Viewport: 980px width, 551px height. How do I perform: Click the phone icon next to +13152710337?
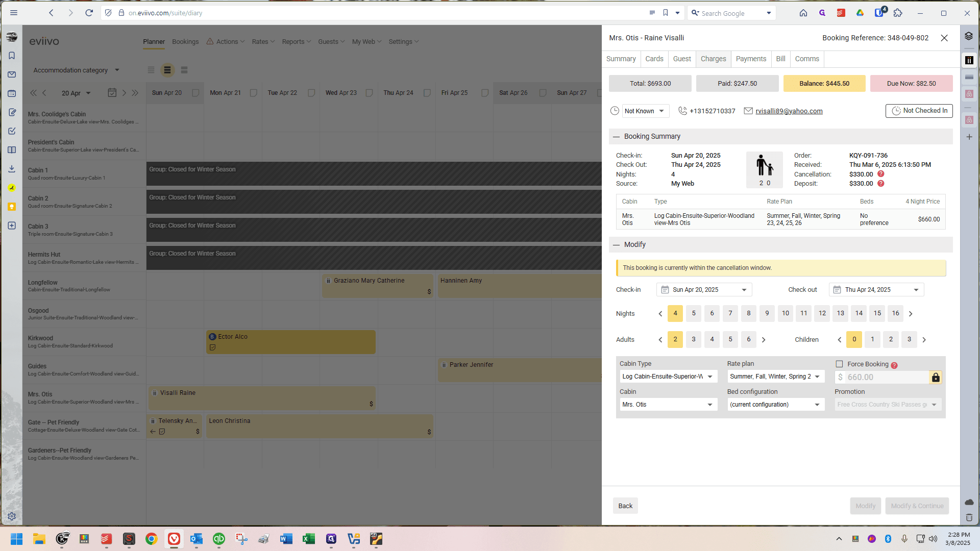(x=682, y=111)
